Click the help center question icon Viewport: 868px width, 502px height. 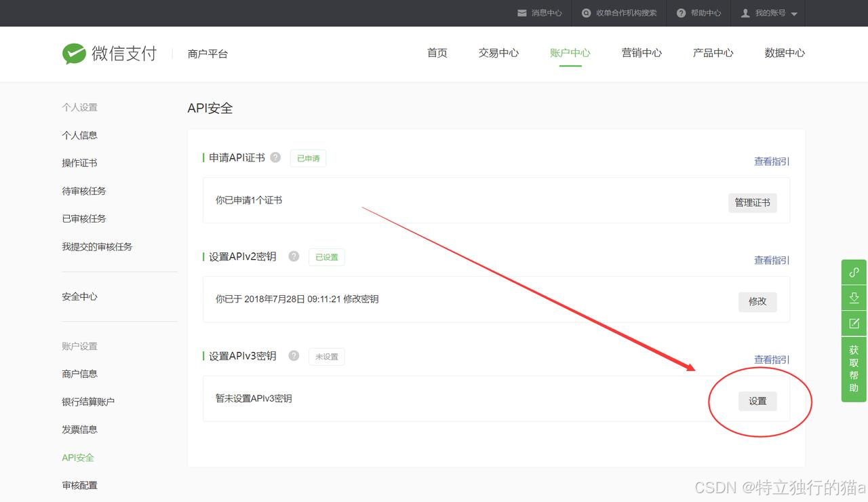[x=681, y=13]
